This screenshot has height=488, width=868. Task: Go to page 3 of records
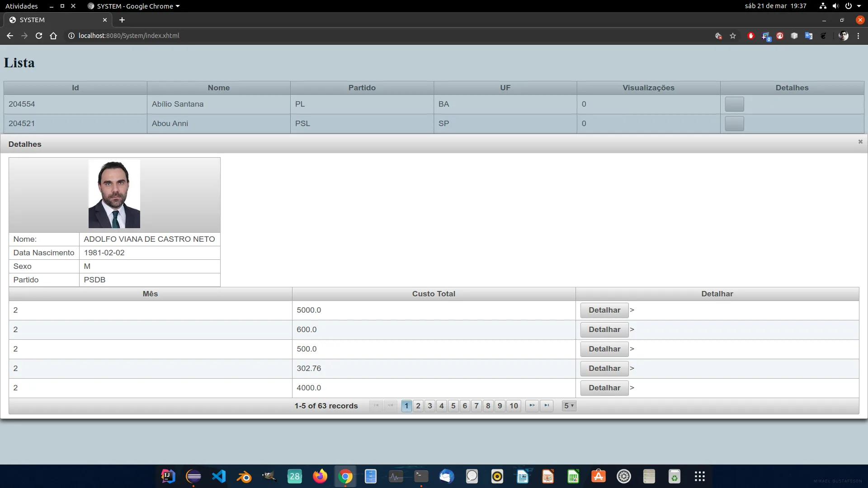(x=430, y=406)
